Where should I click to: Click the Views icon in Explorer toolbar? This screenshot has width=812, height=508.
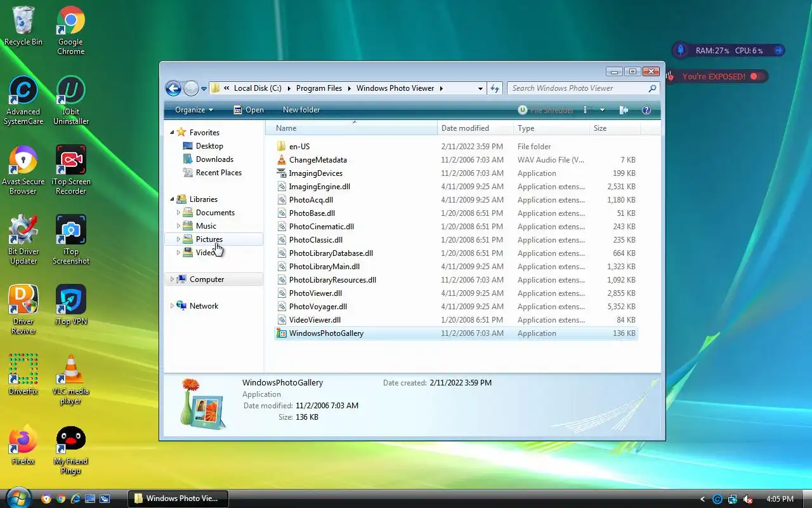tap(587, 110)
